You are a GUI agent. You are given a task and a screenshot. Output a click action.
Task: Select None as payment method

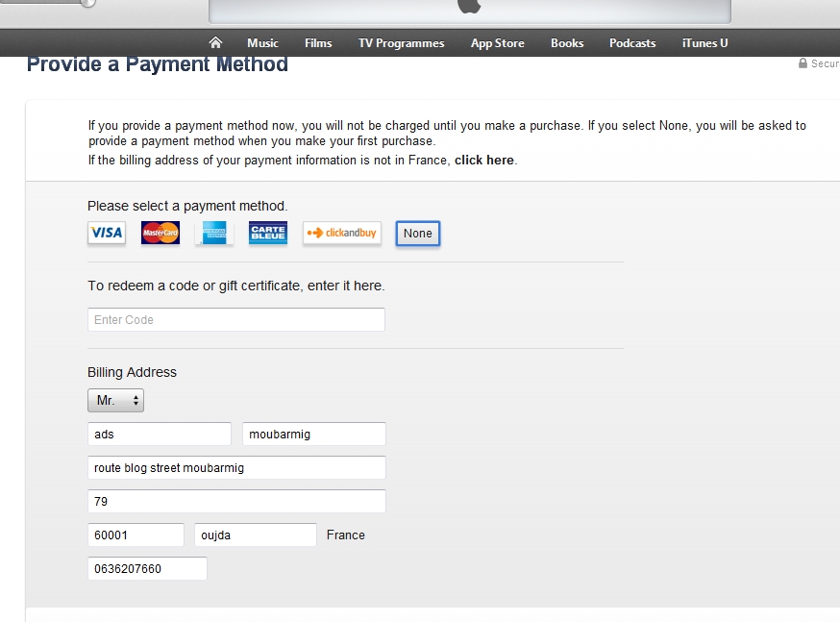point(418,234)
